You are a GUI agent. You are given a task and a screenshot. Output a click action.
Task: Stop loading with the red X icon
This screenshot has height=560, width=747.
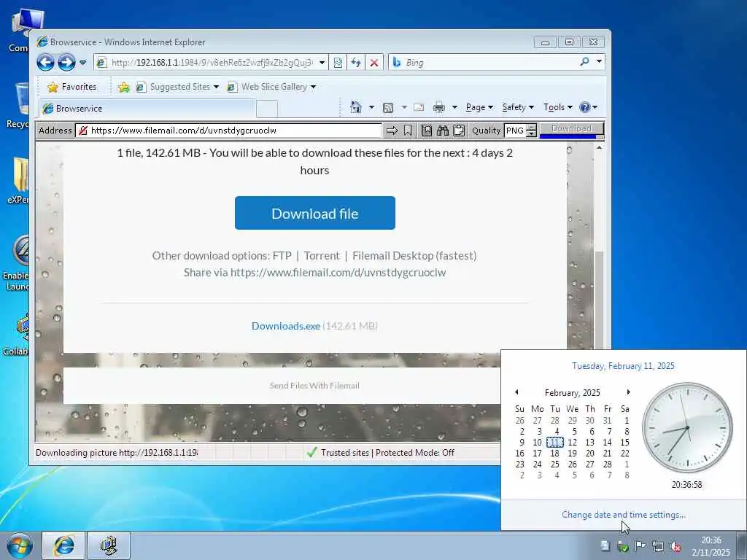point(374,63)
